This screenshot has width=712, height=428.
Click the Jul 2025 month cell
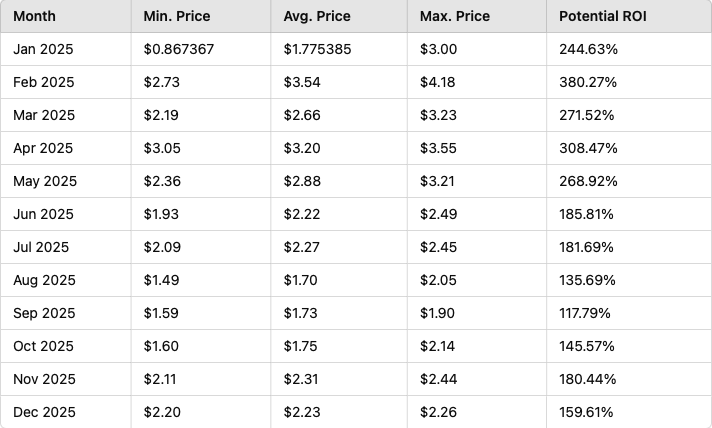(x=41, y=247)
